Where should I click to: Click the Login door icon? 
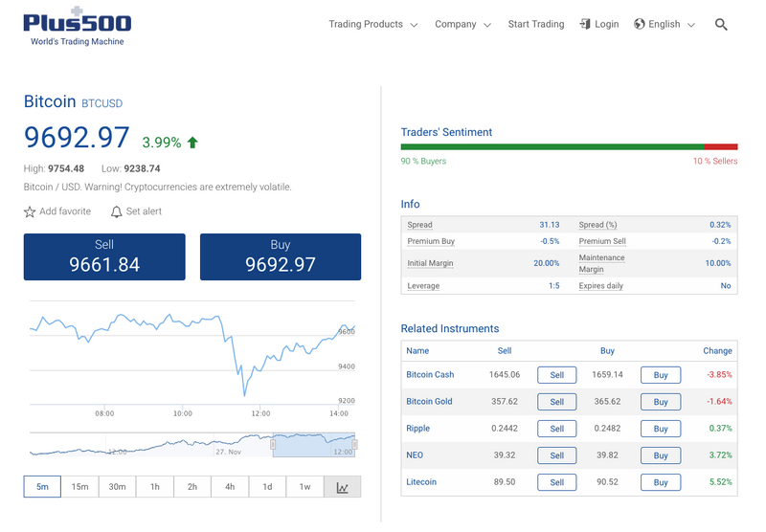(x=585, y=24)
